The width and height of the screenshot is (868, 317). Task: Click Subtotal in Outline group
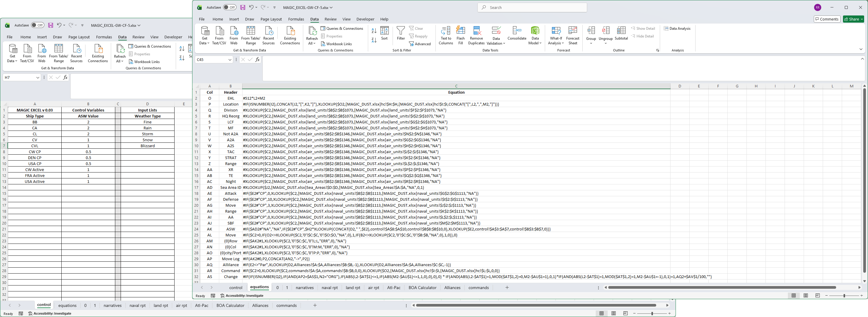[621, 33]
